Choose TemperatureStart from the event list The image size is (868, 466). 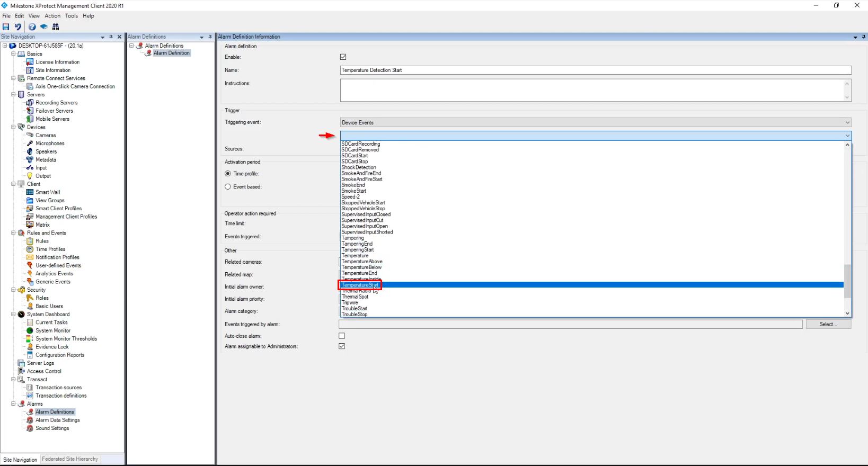[360, 285]
